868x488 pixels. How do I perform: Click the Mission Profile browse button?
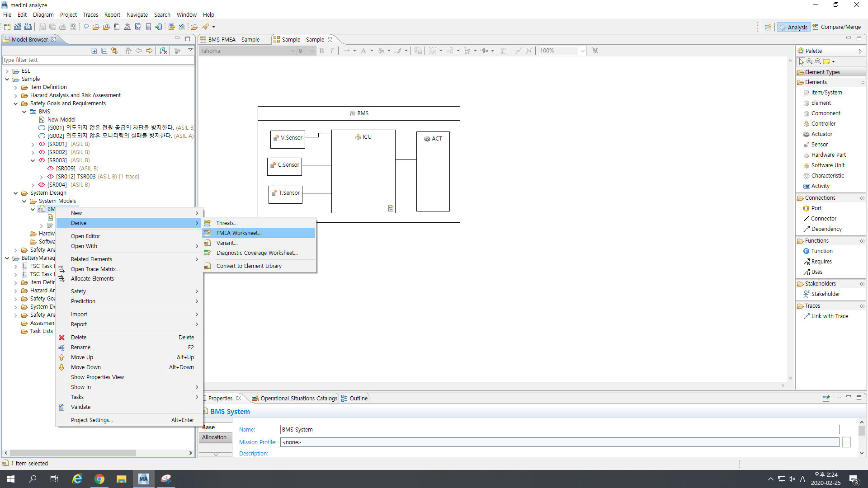pos(846,442)
